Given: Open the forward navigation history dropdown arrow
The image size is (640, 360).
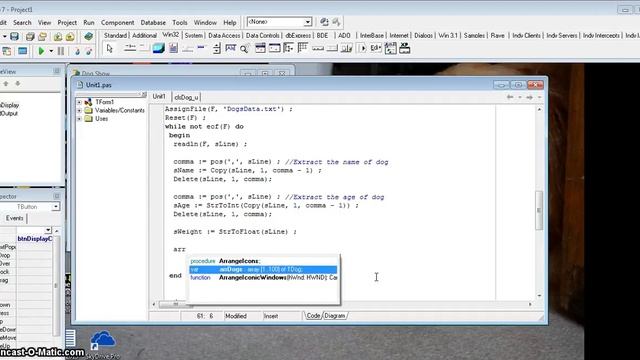Looking at the screenshot, I should 539,97.
